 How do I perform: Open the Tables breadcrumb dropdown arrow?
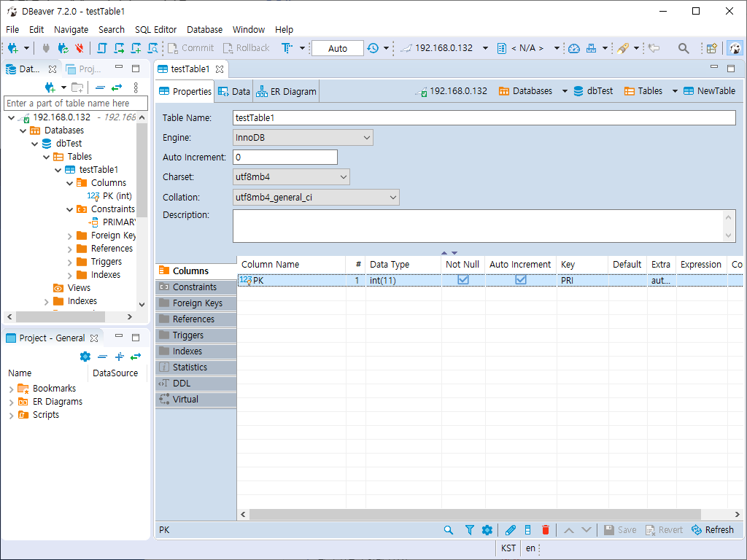tap(675, 91)
